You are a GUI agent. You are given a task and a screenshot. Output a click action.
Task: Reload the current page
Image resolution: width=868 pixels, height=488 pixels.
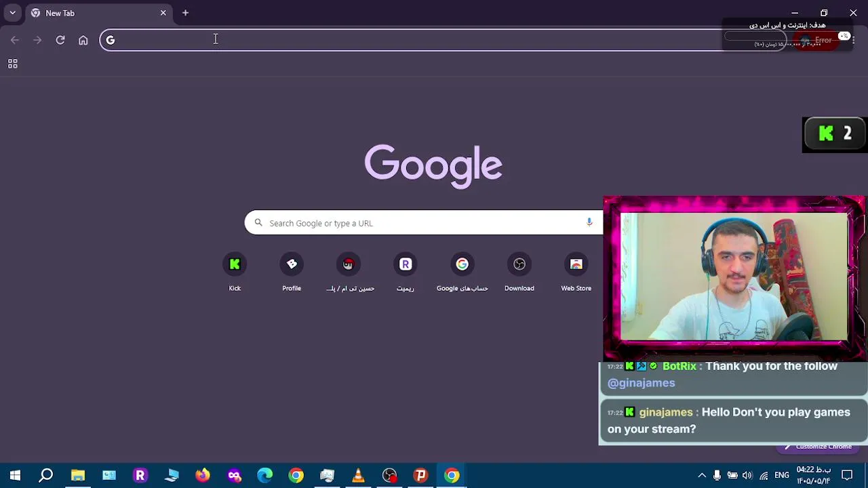pyautogui.click(x=60, y=40)
